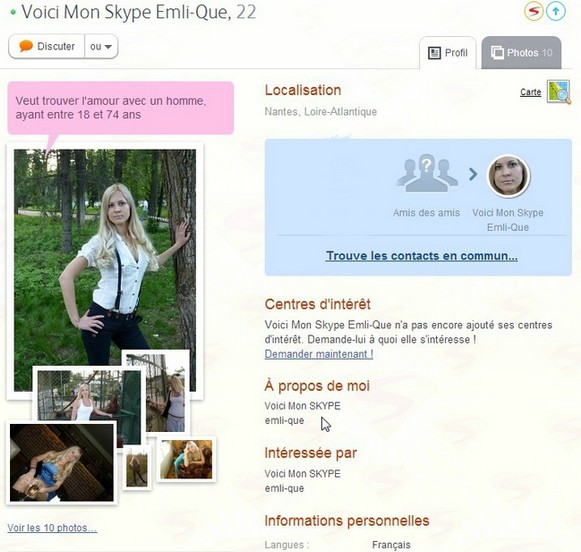Click the Photos tab icon
This screenshot has height=552, width=581.
(x=497, y=53)
